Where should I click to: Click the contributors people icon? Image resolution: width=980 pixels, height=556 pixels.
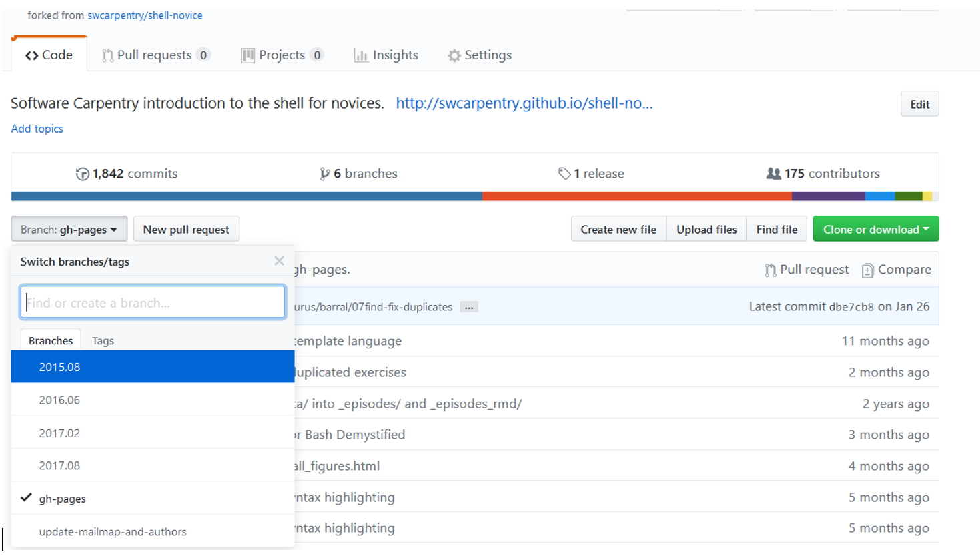pos(773,174)
